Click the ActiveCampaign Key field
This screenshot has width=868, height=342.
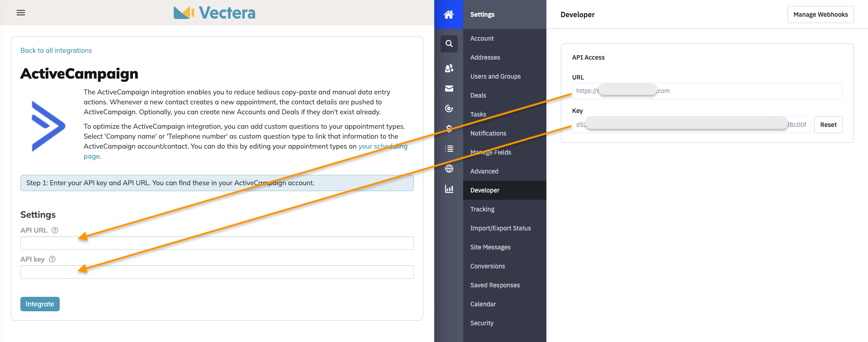[x=691, y=125]
